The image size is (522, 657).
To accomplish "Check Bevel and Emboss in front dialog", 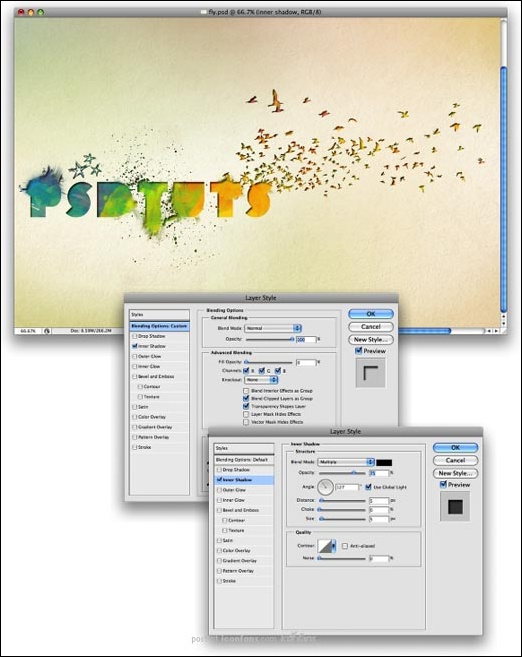I will pyautogui.click(x=219, y=510).
